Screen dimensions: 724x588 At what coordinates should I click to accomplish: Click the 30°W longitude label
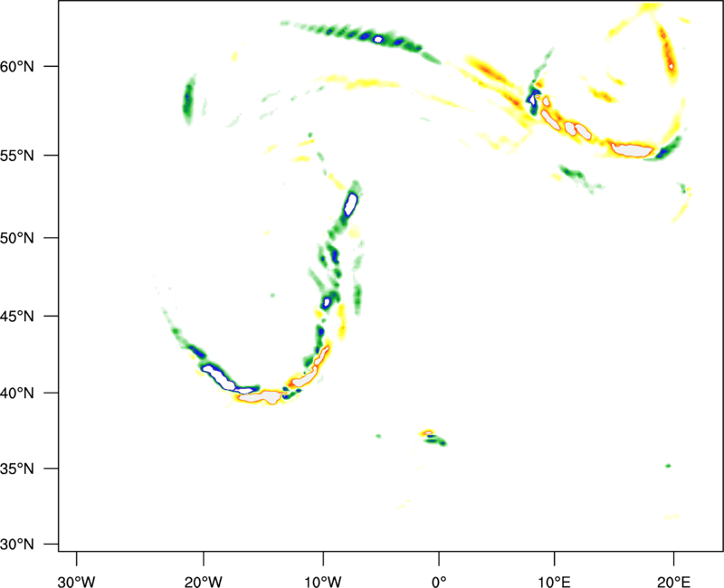[76, 582]
